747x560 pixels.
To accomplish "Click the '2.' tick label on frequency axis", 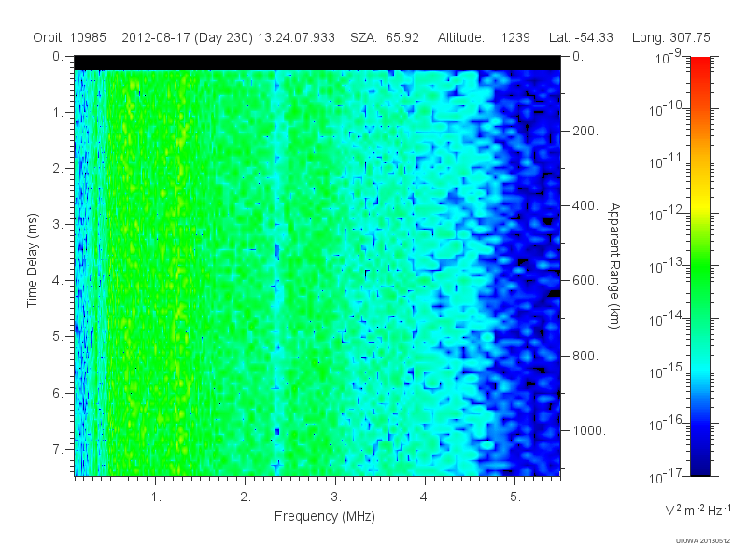I will 246,497.
